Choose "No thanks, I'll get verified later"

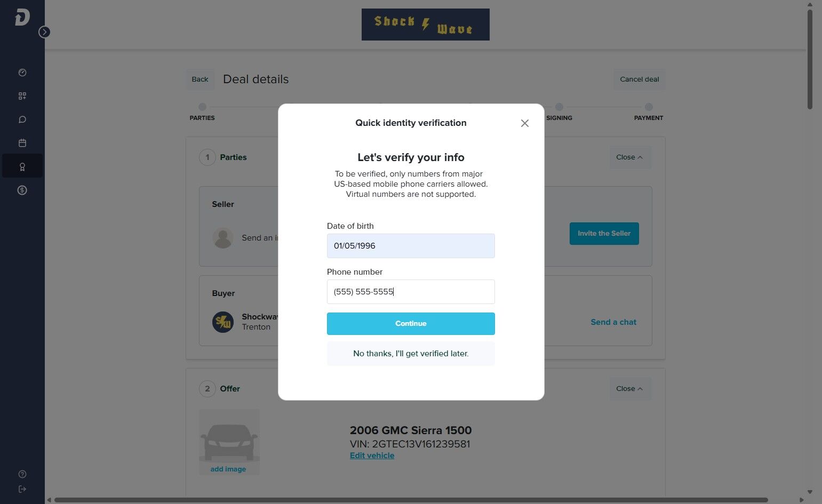coord(411,354)
